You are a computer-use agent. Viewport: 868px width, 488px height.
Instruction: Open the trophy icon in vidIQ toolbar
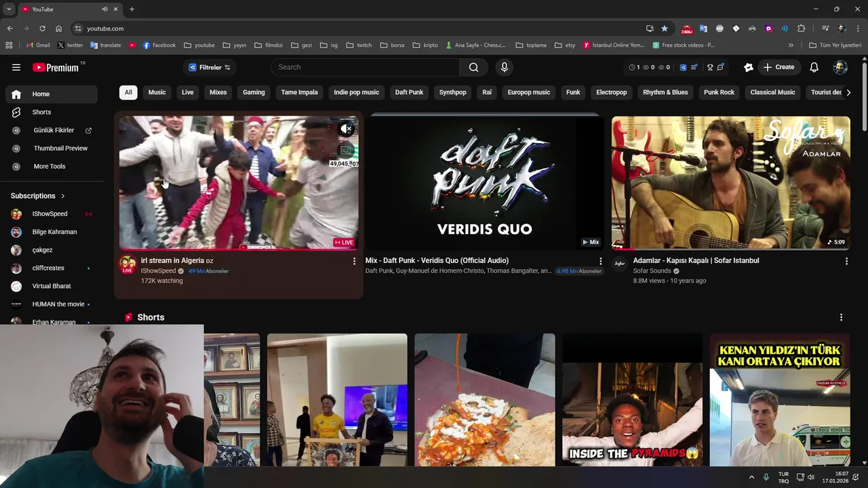point(710,67)
